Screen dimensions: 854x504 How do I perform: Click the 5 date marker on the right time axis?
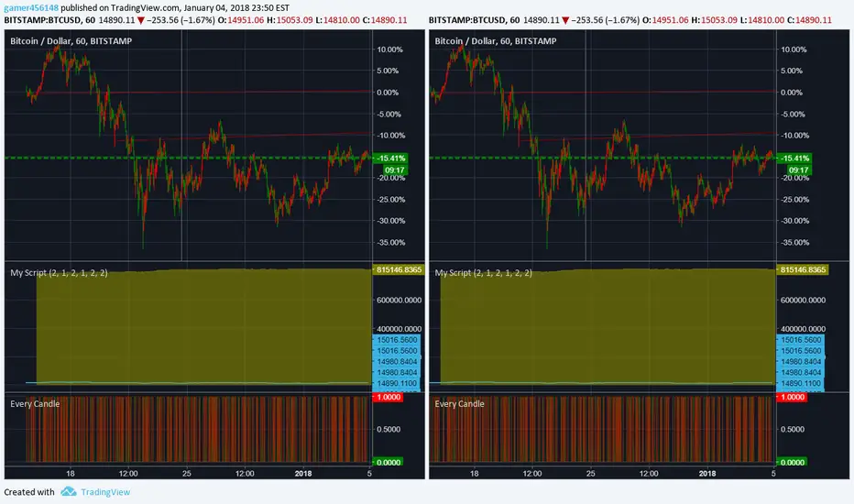point(773,474)
